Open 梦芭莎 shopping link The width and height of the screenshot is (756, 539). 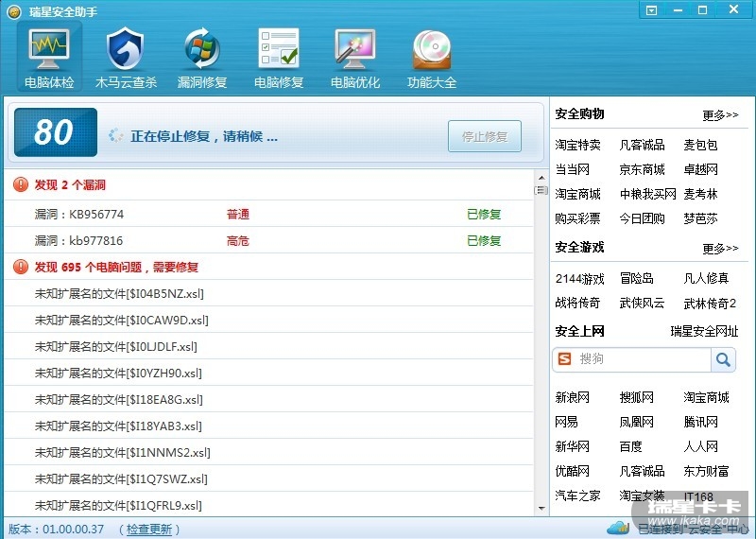pos(700,218)
